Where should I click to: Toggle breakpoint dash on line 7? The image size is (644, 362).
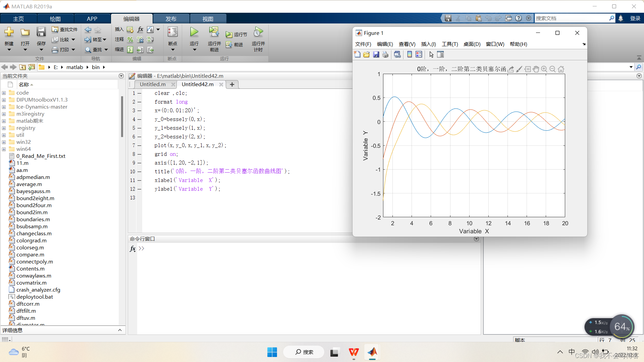click(x=139, y=145)
